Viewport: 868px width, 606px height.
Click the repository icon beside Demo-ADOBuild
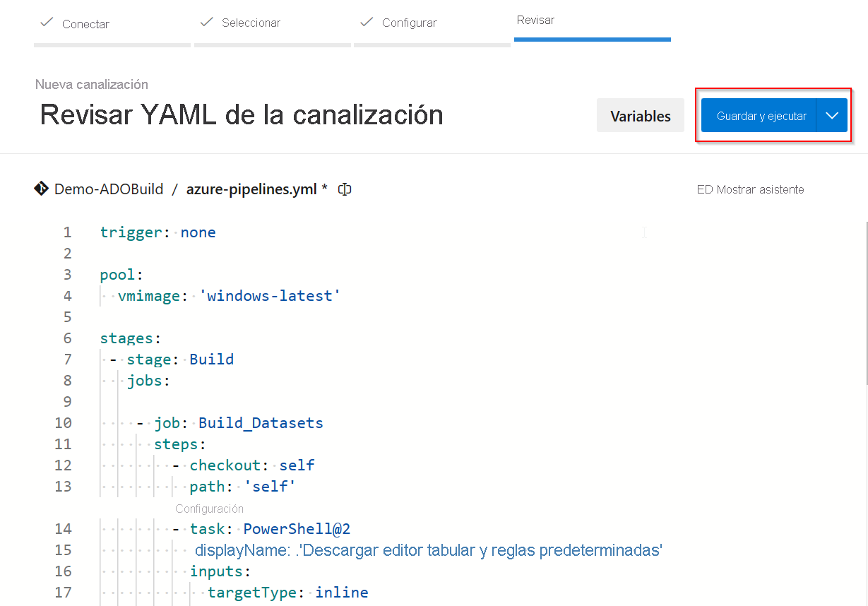(41, 189)
